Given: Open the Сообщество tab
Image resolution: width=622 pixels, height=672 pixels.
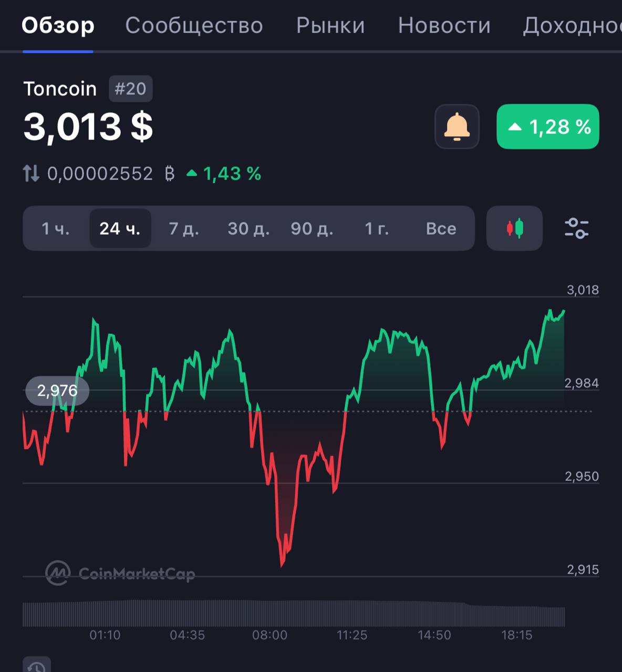Looking at the screenshot, I should pos(194,25).
